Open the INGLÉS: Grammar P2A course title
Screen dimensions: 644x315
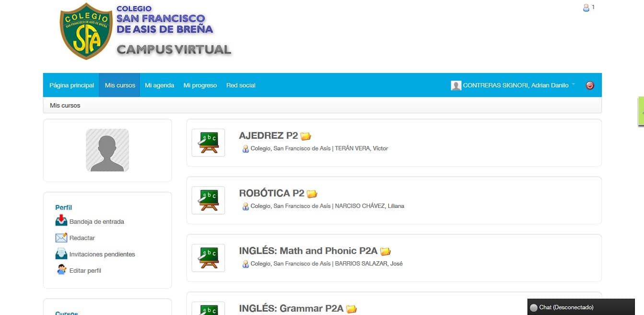click(291, 308)
